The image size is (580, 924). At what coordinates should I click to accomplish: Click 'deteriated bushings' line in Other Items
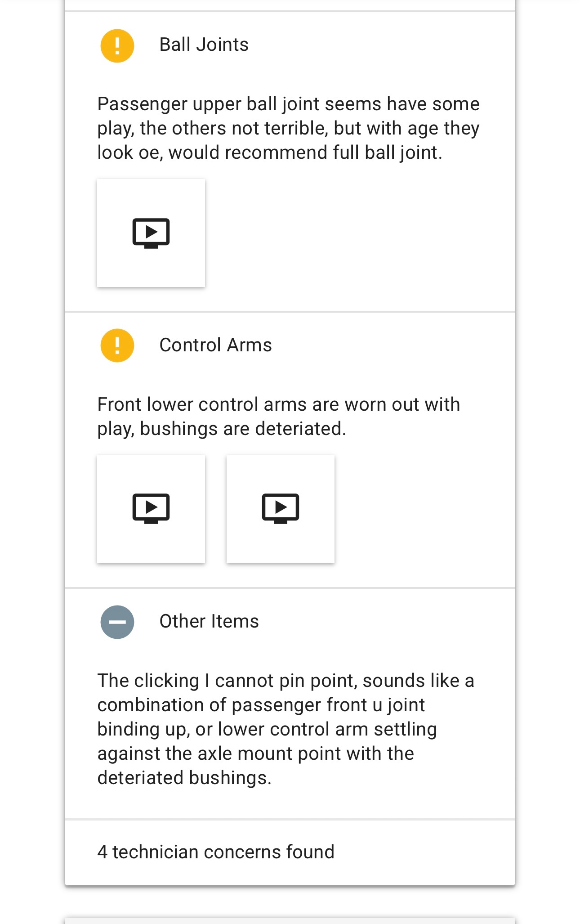(x=184, y=778)
